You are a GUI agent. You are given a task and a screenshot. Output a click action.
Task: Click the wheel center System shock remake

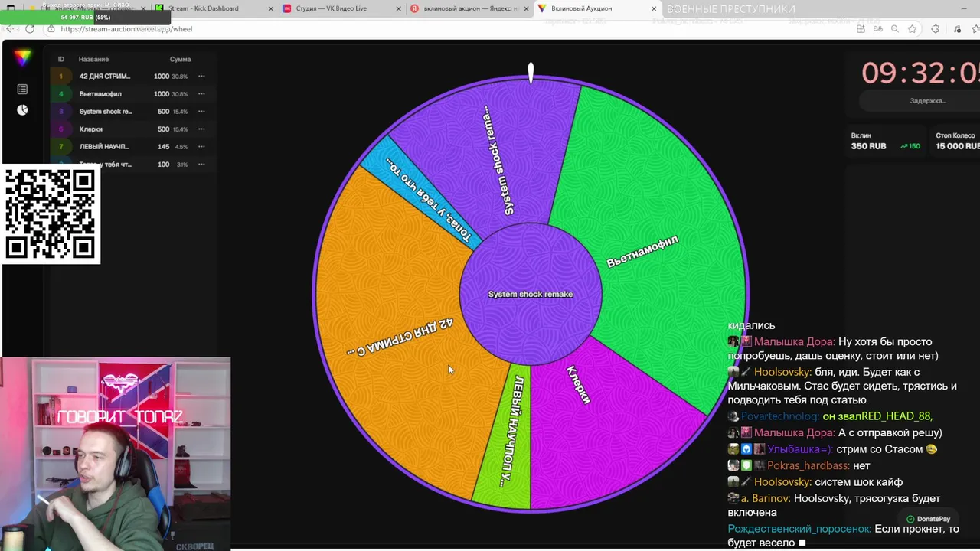pos(531,294)
